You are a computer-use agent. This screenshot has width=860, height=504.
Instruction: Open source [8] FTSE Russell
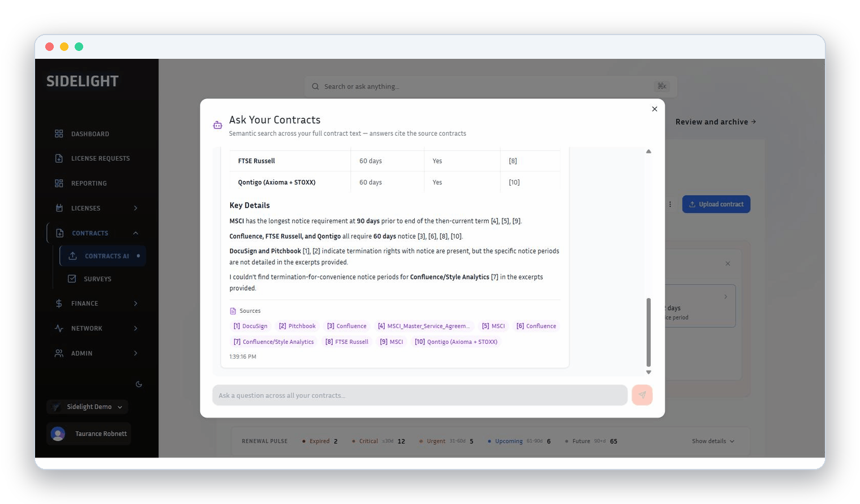coord(347,342)
